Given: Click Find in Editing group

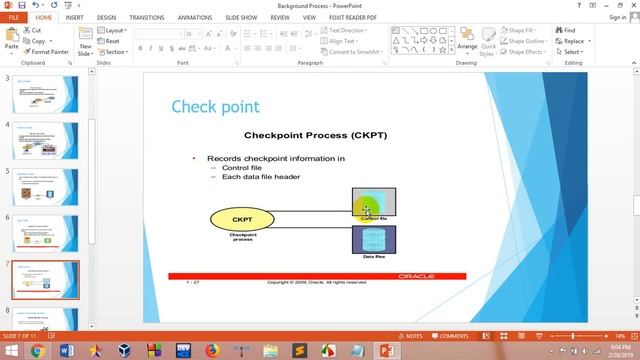Looking at the screenshot, I should coord(565,30).
